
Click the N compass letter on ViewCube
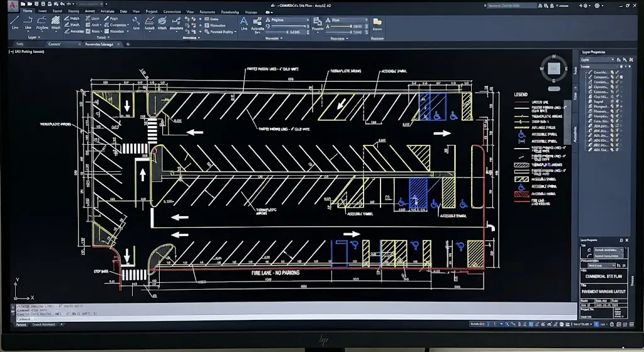coord(553,57)
